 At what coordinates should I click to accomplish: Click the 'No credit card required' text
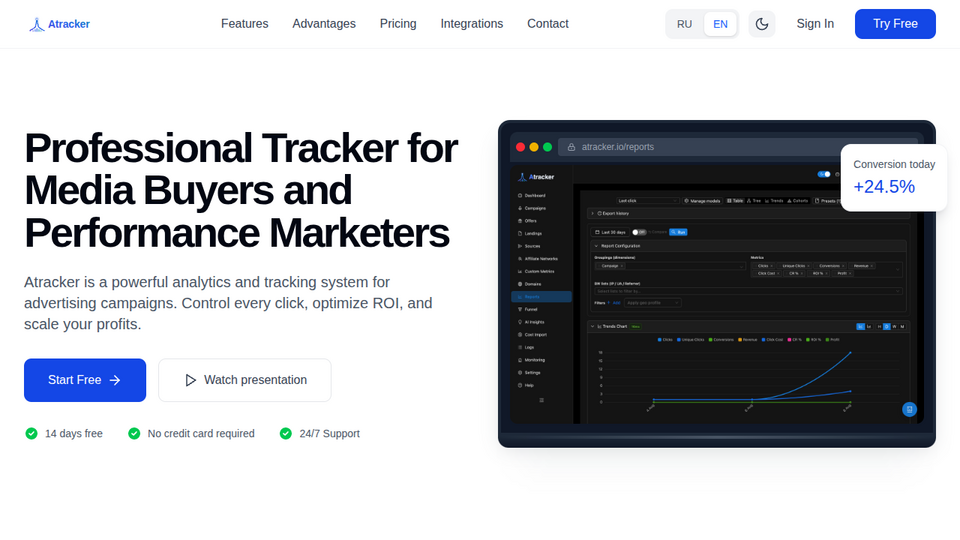coord(201,433)
